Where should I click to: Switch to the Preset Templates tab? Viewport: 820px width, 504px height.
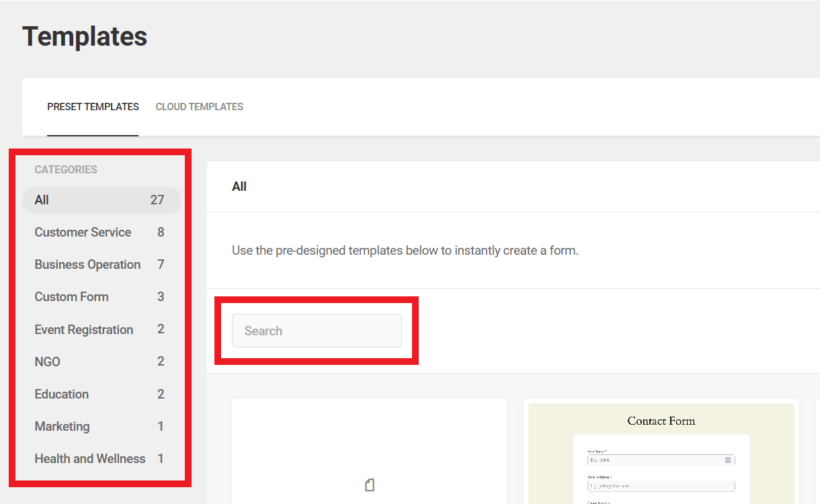click(93, 107)
